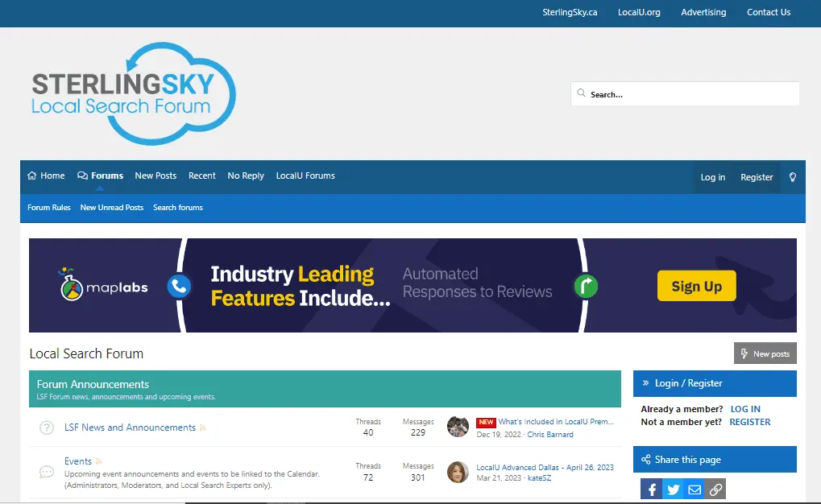Open RSS feed for LSF News and Announcements
This screenshot has height=504, width=821.
pos(203,428)
